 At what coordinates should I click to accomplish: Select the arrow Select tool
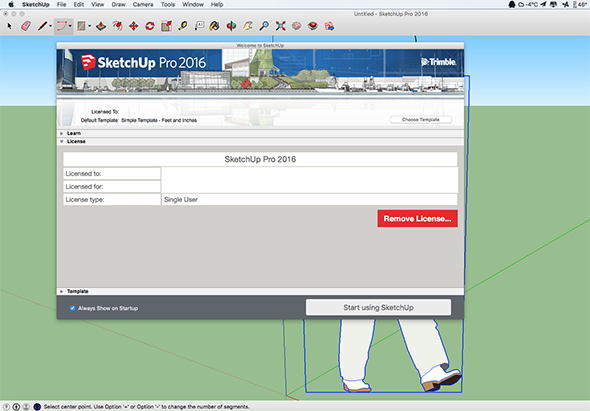pos(10,26)
